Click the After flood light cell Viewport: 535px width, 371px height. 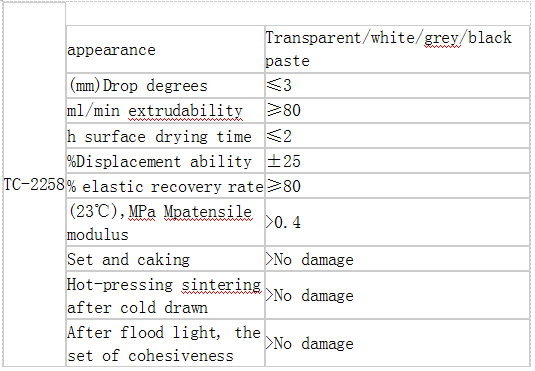(x=165, y=343)
